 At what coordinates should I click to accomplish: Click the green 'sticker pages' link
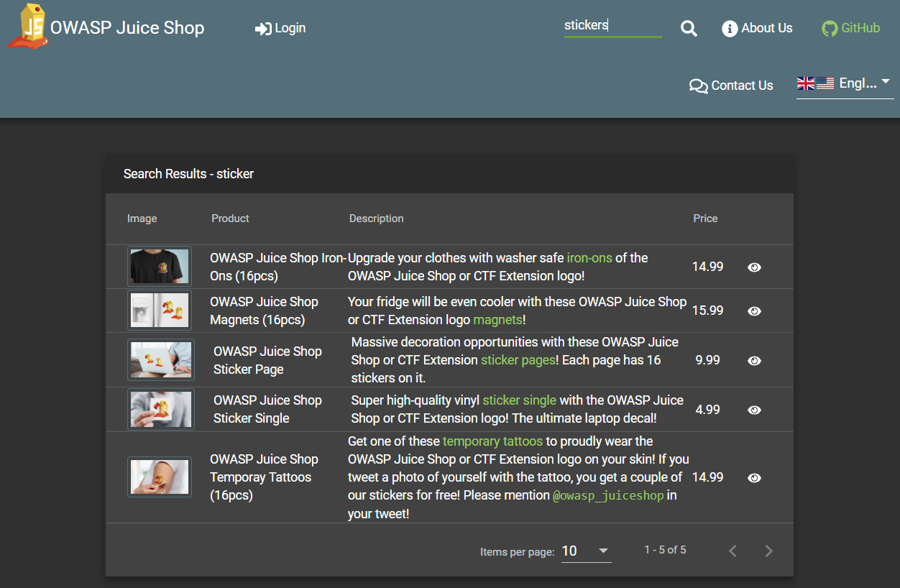[518, 360]
